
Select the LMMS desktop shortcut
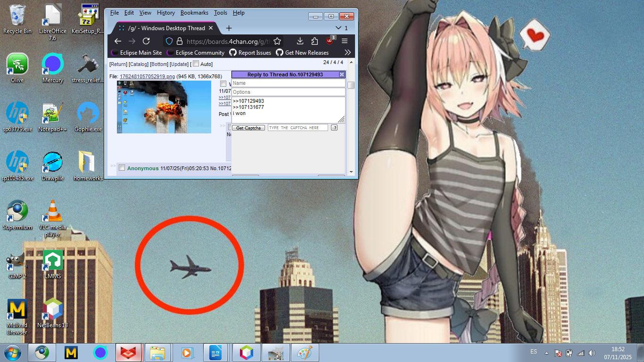pos(53,264)
